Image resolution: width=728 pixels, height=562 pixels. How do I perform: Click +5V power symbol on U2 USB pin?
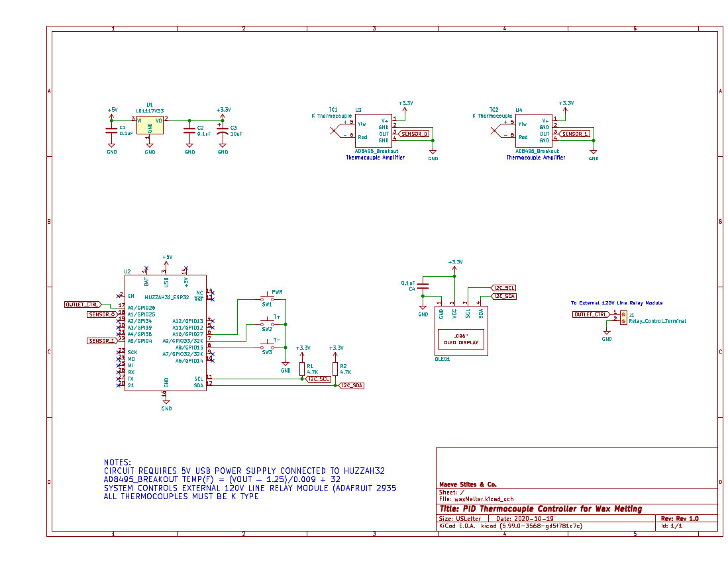click(167, 260)
